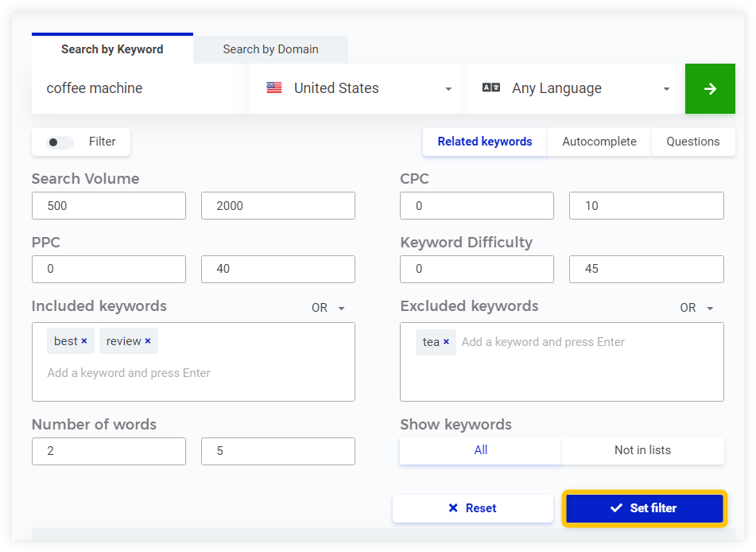Switch to the Questions tab
Viewport: 756px width, 552px height.
[692, 142]
